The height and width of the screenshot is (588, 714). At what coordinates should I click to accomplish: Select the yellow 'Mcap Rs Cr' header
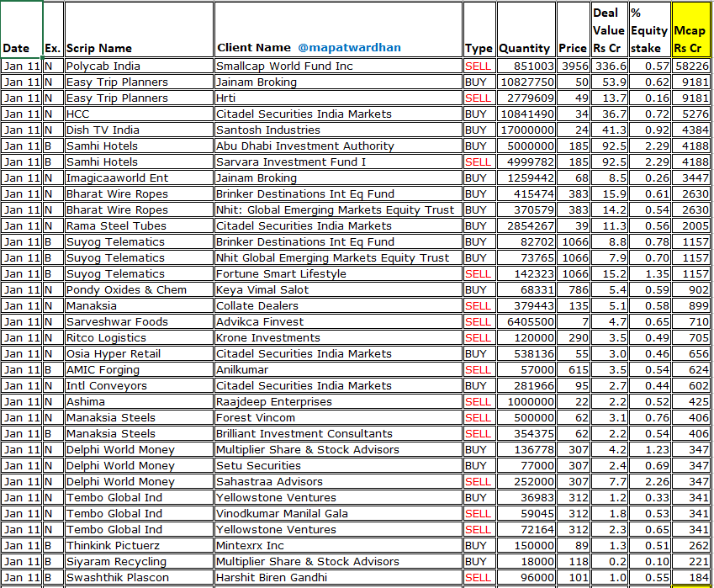point(690,29)
